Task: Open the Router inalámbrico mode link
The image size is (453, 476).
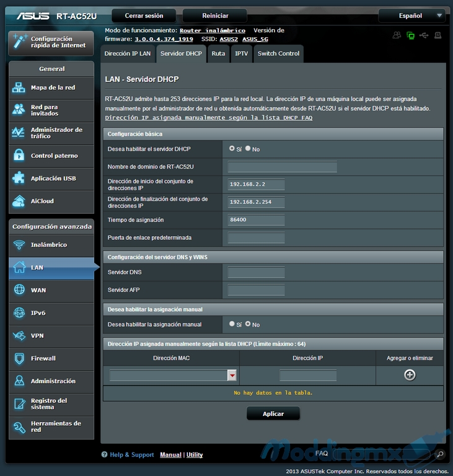Action: tap(213, 30)
